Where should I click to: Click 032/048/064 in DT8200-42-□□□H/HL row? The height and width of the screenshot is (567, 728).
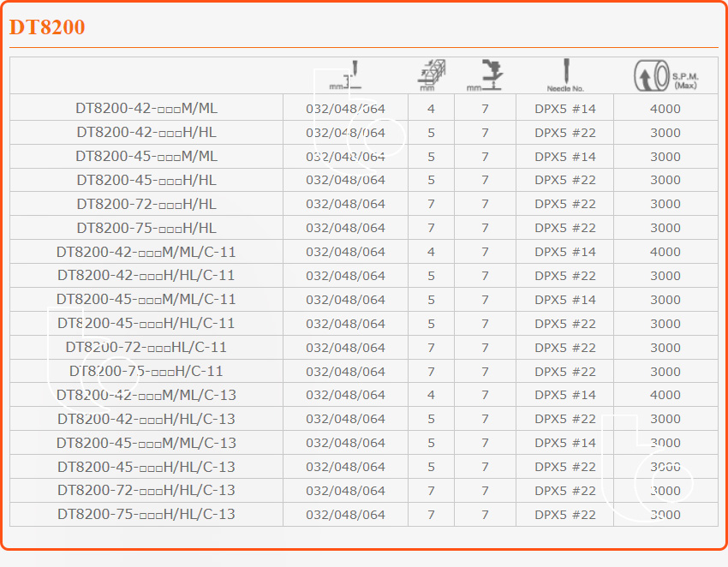coord(345,133)
